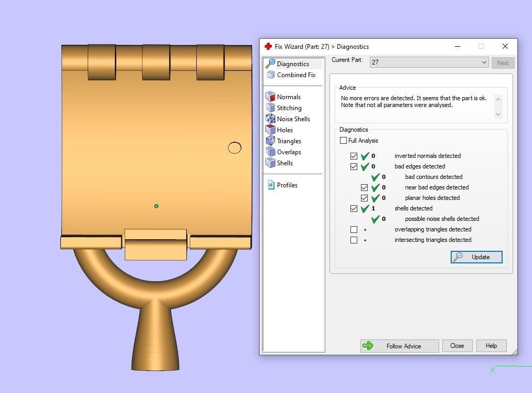Click the Next button beside Current Part
The width and height of the screenshot is (532, 393).
[503, 63]
